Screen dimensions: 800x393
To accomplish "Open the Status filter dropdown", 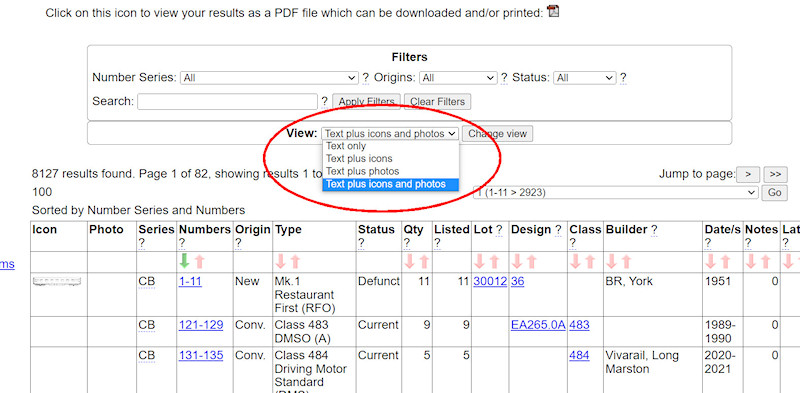I will [585, 78].
